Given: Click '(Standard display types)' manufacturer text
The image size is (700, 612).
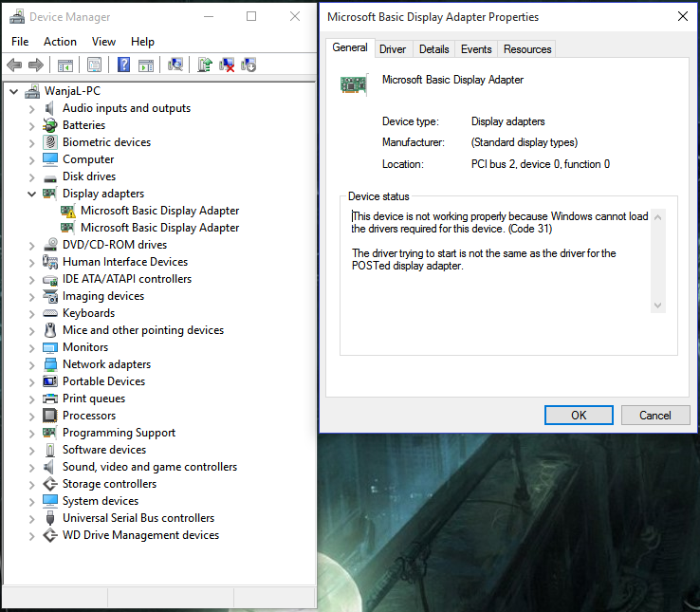Looking at the screenshot, I should click(x=525, y=142).
